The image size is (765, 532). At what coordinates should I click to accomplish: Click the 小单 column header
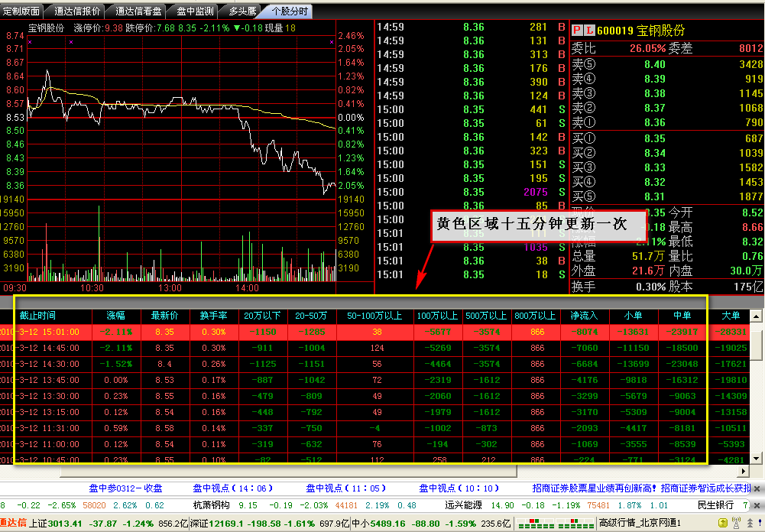[x=633, y=316]
